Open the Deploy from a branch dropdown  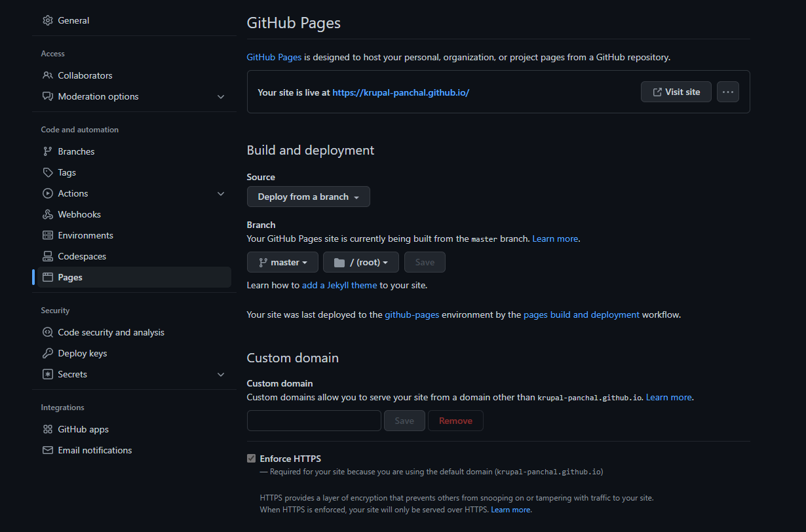[x=308, y=197]
